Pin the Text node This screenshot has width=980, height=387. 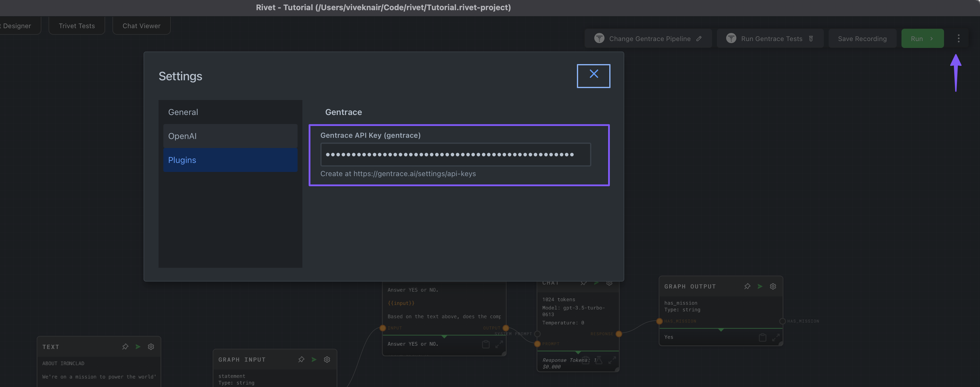(125, 347)
